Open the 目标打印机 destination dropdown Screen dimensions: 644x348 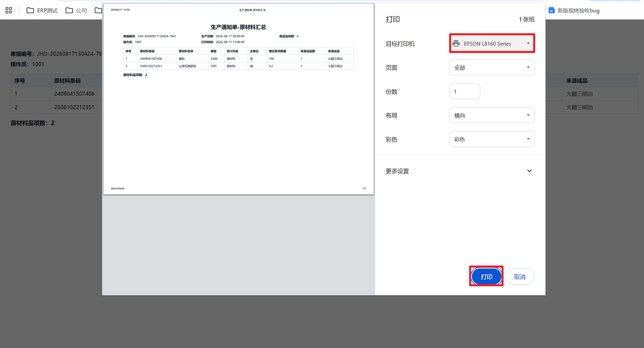tap(492, 44)
